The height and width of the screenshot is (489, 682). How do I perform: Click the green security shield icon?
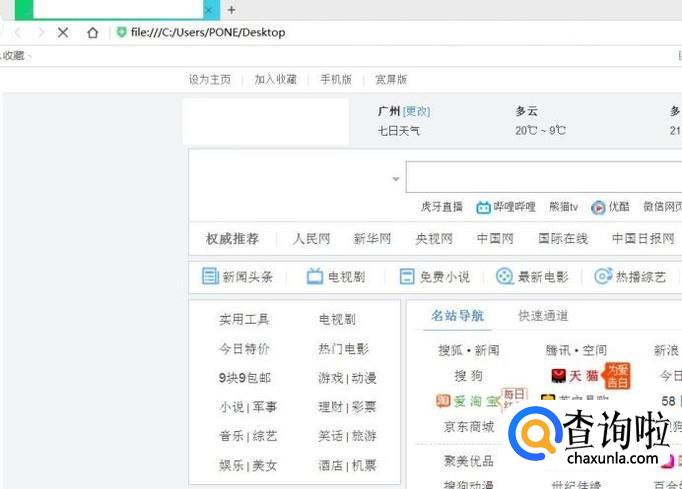coord(122,32)
